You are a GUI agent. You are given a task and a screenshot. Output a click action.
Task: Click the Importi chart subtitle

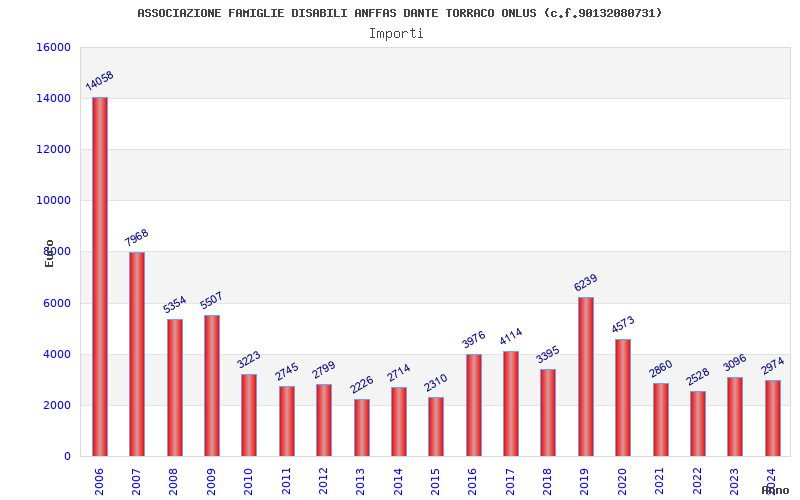pyautogui.click(x=396, y=34)
